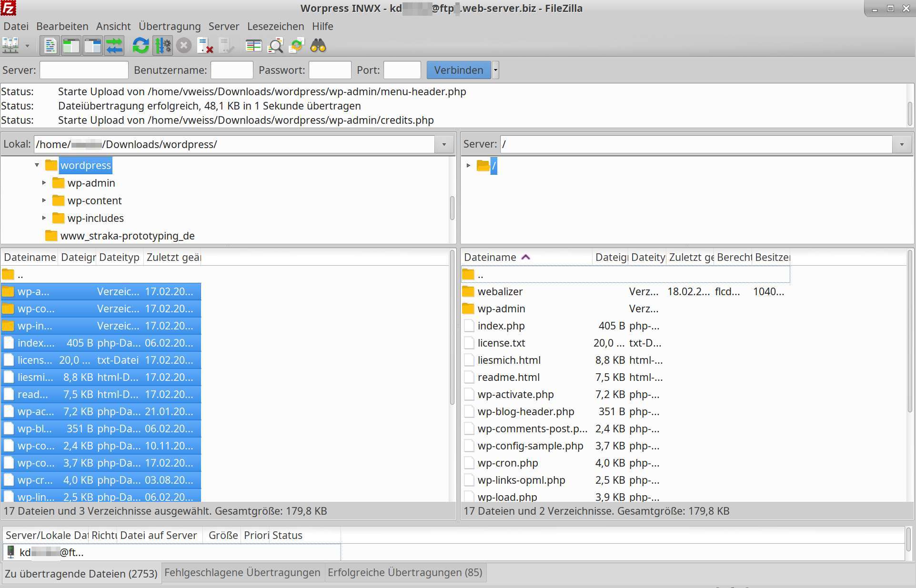
Task: Open the Site Manager icon
Action: (x=10, y=46)
